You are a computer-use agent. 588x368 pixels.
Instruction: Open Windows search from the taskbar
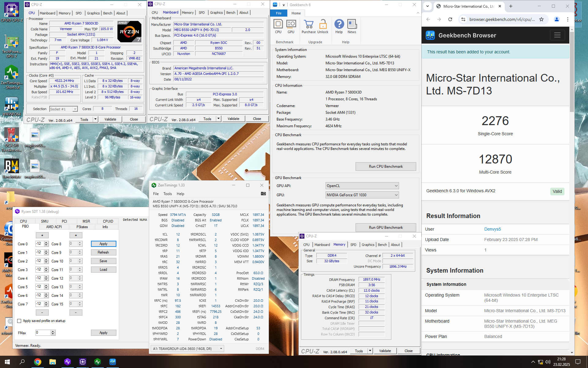(x=22, y=362)
